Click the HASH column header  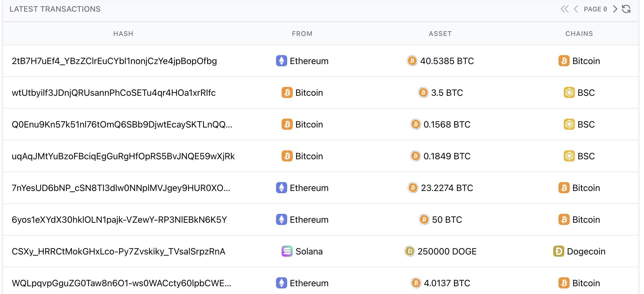123,34
